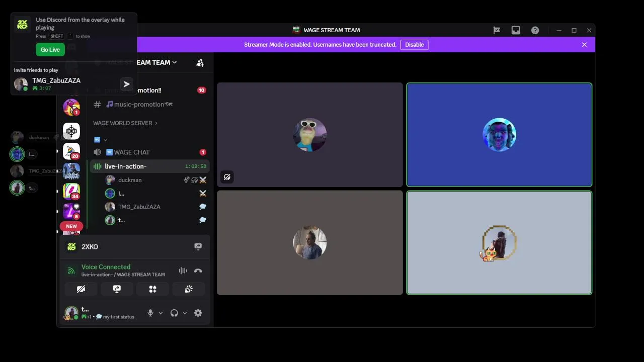This screenshot has width=644, height=362.
Task: Focus the brown background video tile
Action: (310, 242)
